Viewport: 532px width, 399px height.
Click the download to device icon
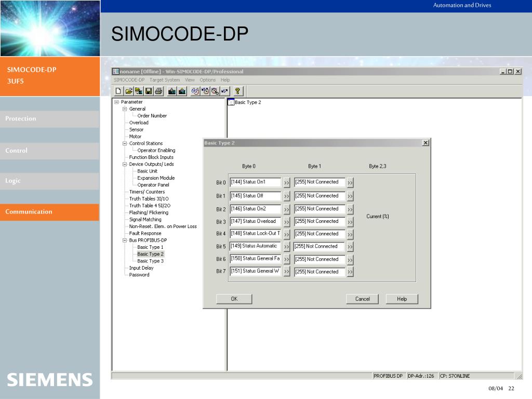[172, 91]
